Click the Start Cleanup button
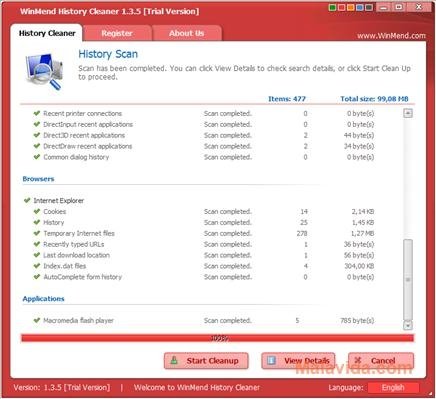Viewport: 436px width, 399px height. click(206, 361)
